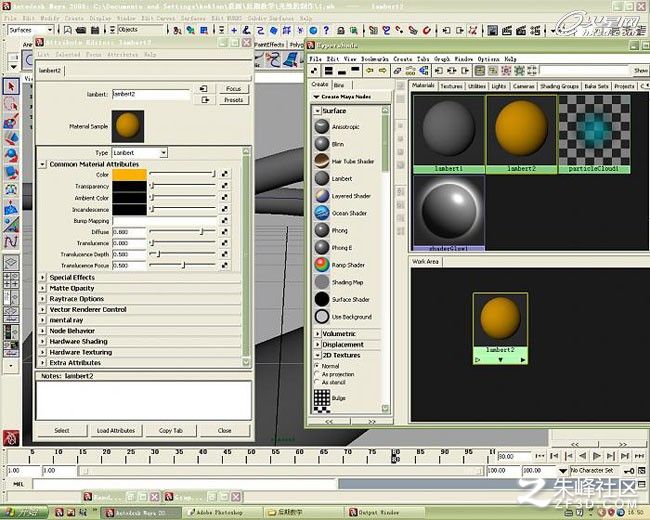Switch to the Bins tab
Viewport: 650px width, 520px height.
click(339, 85)
